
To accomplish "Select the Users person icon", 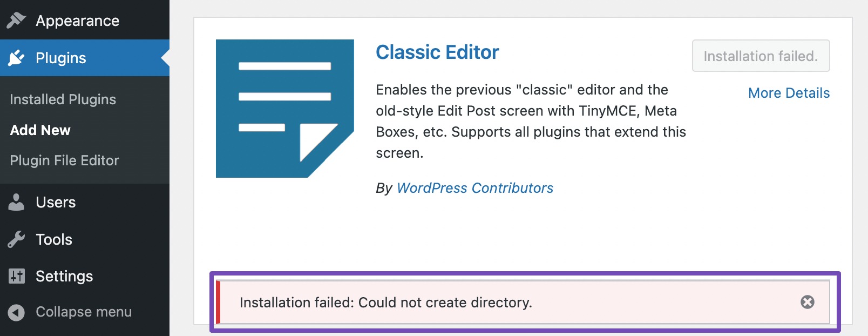I will click(x=16, y=202).
